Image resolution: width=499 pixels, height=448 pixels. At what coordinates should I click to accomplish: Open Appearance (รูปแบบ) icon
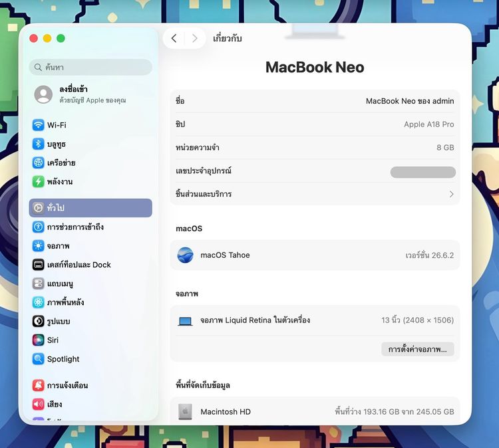click(38, 321)
